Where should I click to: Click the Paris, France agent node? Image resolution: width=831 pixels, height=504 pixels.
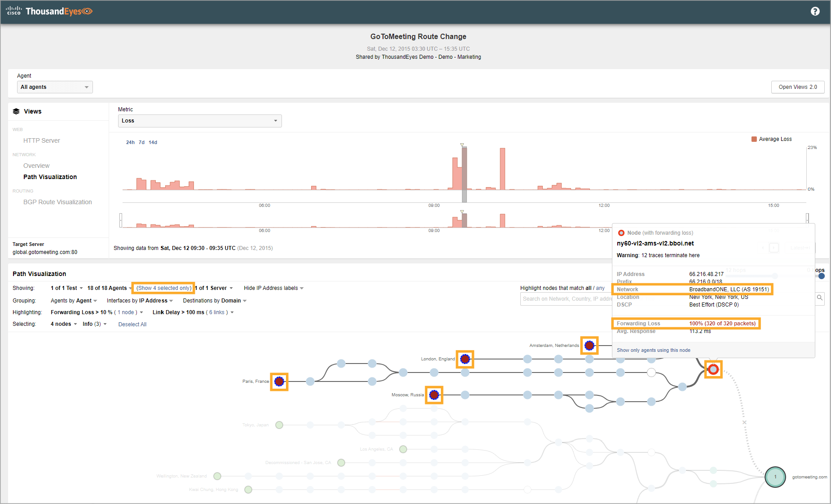click(x=279, y=381)
